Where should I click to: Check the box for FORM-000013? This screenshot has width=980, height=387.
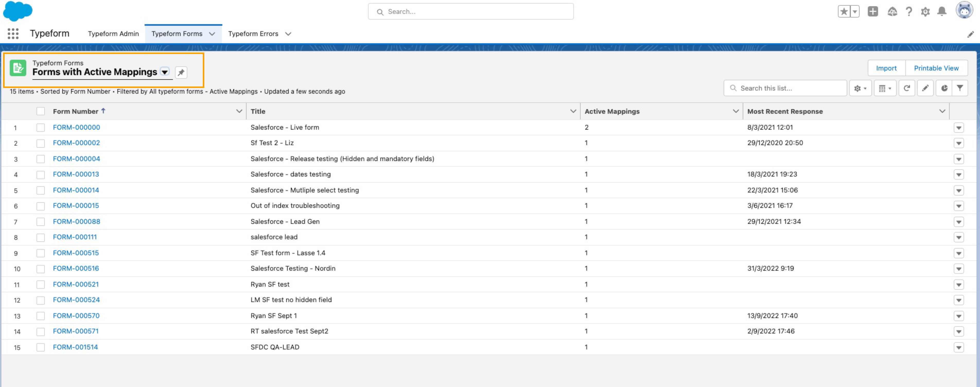click(x=41, y=175)
